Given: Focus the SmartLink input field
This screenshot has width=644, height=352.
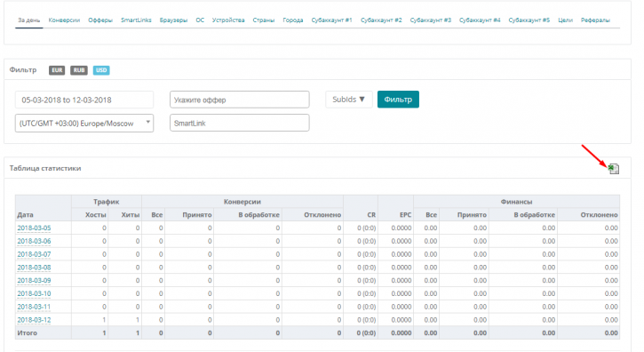Looking at the screenshot, I should (x=240, y=123).
